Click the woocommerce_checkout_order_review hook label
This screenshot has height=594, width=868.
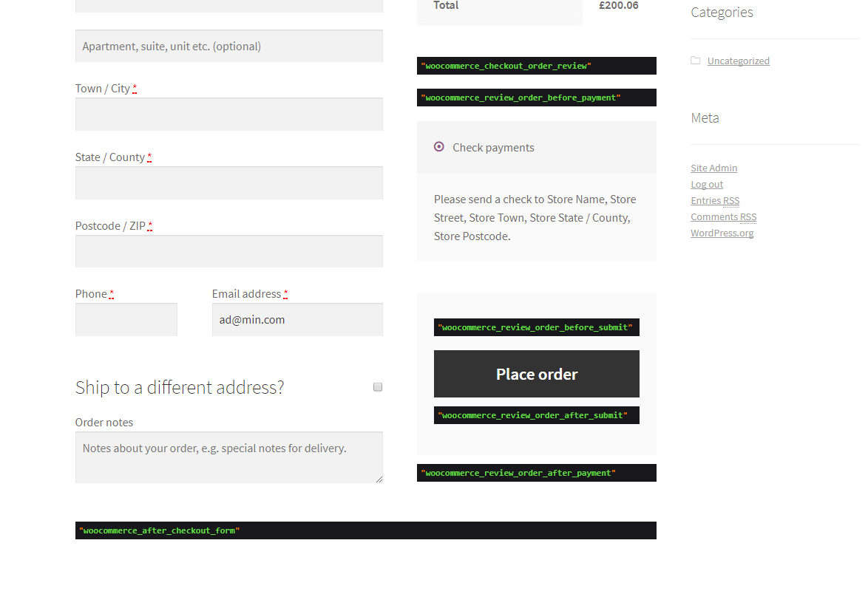(537, 66)
